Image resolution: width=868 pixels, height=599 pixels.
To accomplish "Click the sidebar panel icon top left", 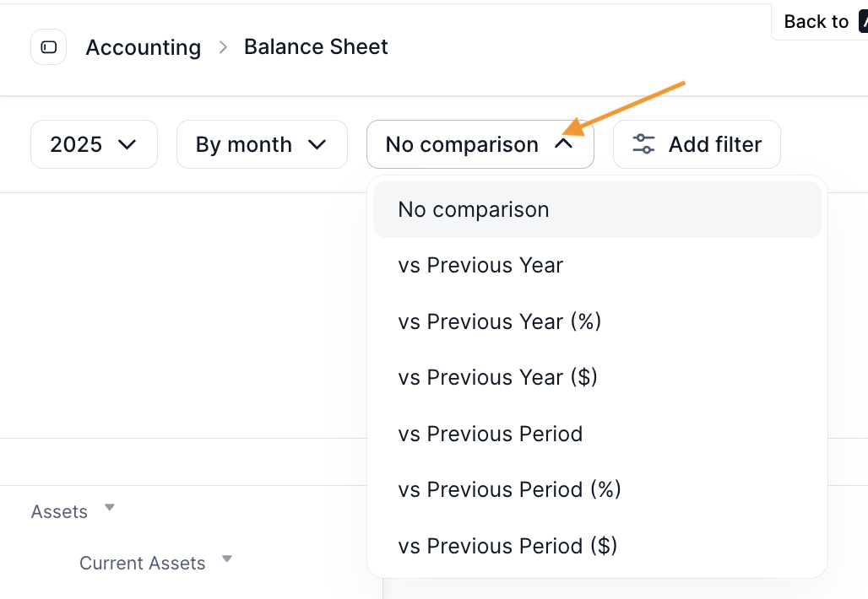I will (x=48, y=46).
